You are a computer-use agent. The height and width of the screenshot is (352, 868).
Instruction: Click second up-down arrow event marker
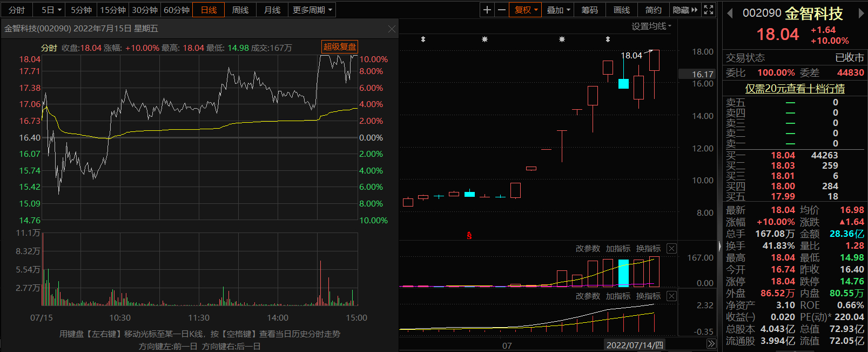click(608, 39)
